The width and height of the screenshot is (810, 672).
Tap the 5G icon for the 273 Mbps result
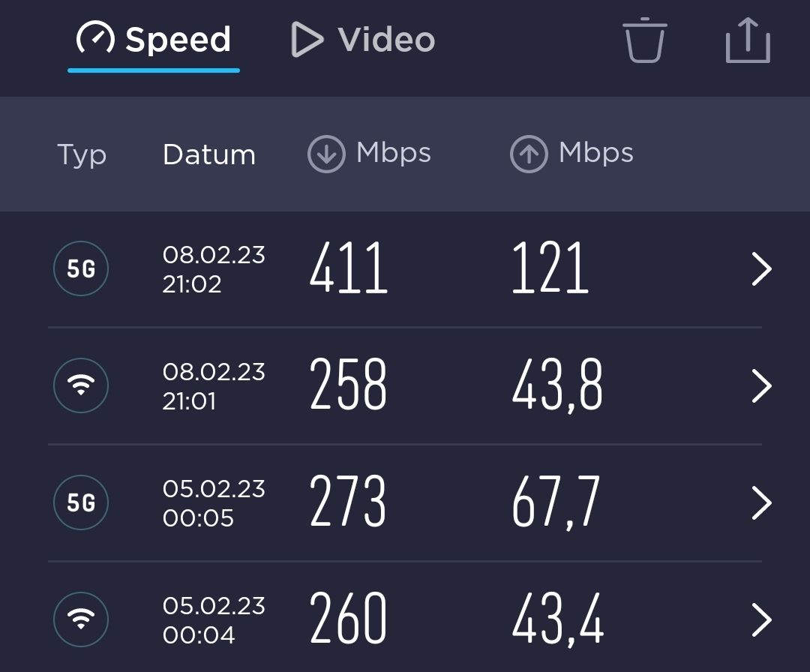(81, 502)
